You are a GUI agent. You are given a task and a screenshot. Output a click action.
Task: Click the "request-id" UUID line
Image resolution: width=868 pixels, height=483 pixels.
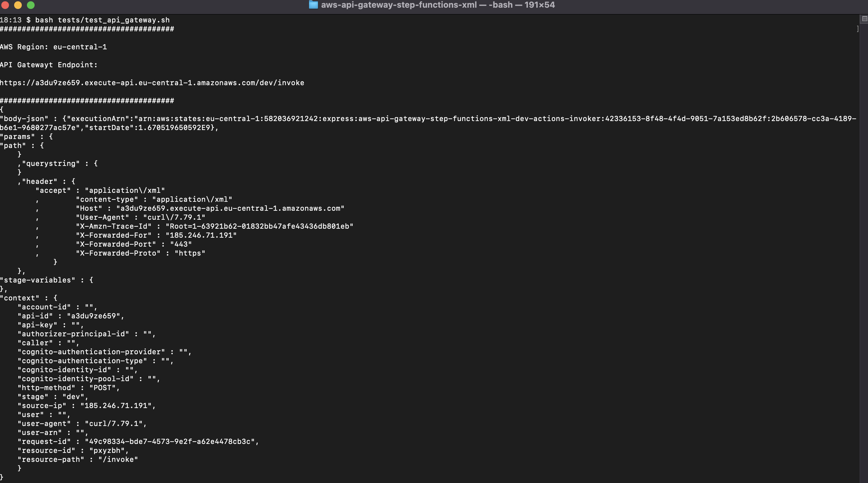pos(138,441)
